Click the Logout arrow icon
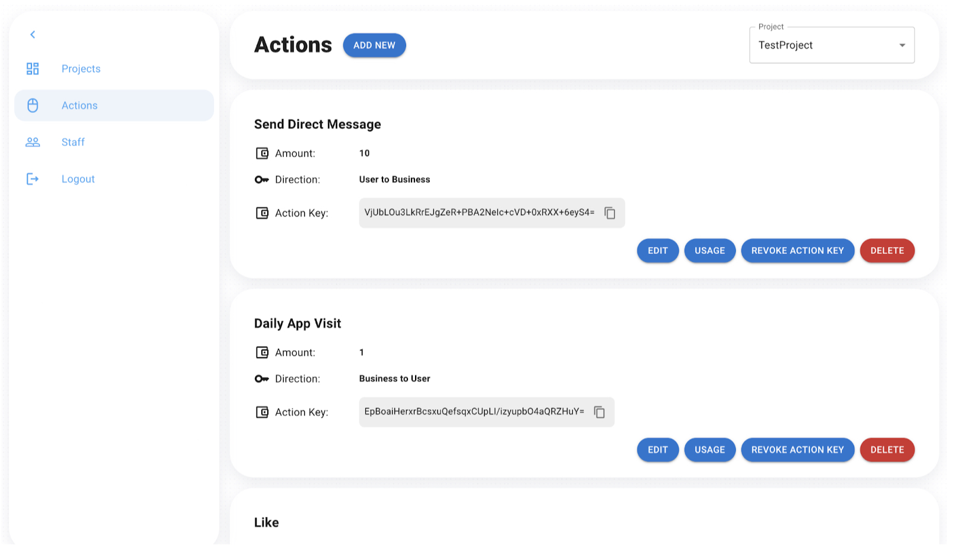 pyautogui.click(x=33, y=179)
